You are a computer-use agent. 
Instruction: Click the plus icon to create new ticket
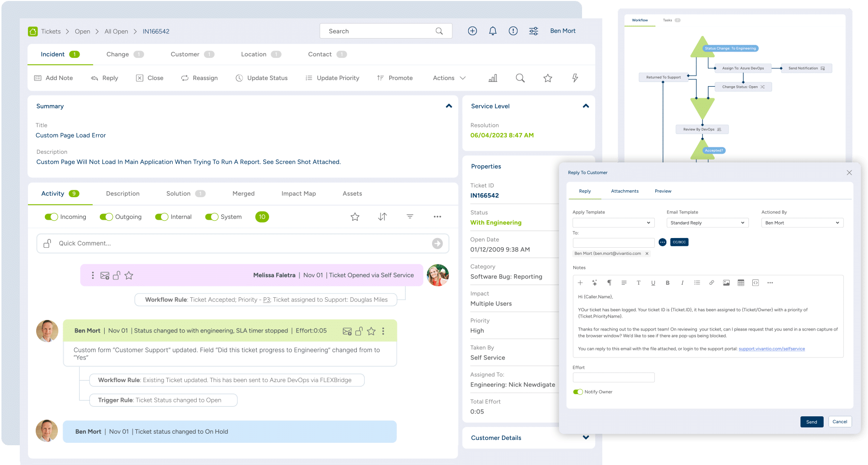pyautogui.click(x=472, y=31)
